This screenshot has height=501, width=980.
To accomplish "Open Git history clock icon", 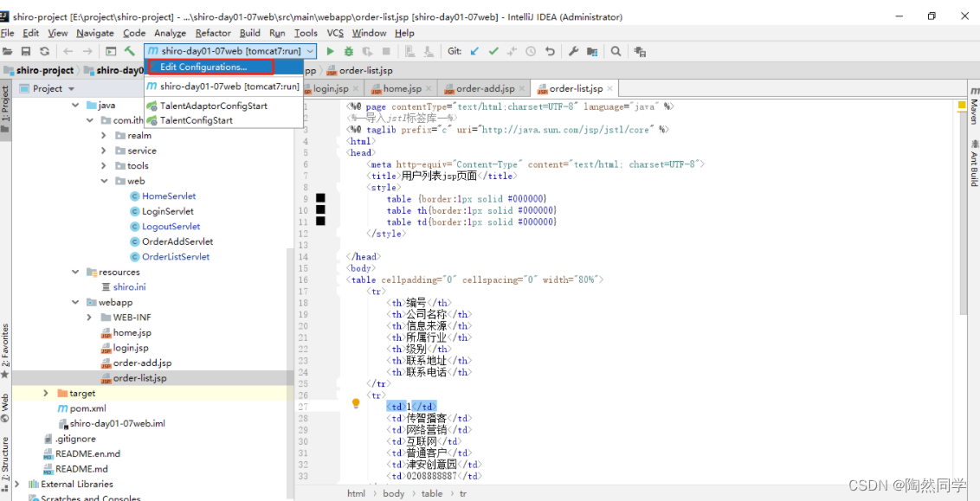I will (x=531, y=51).
